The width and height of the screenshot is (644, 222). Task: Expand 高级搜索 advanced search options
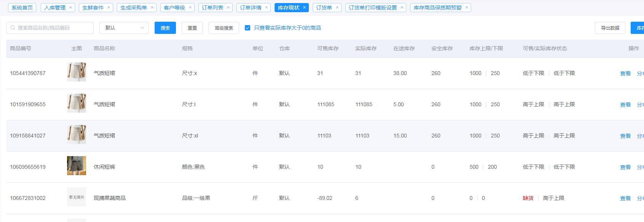coord(224,28)
